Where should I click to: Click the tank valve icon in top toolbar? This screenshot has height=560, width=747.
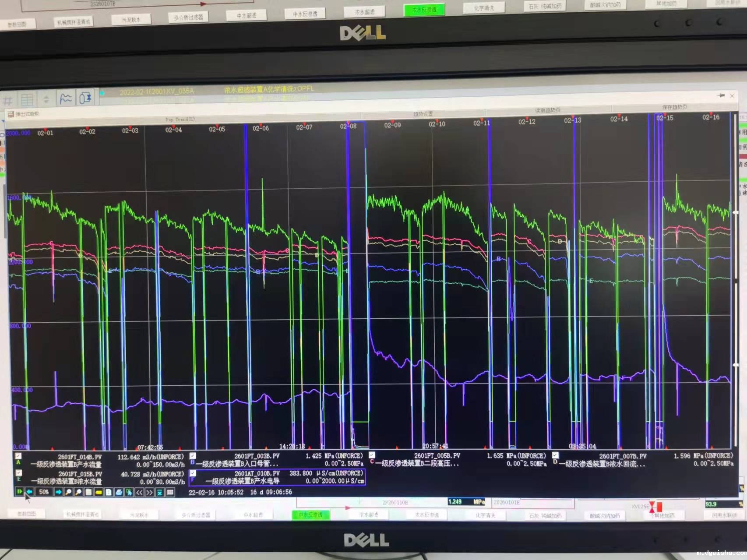point(85,98)
